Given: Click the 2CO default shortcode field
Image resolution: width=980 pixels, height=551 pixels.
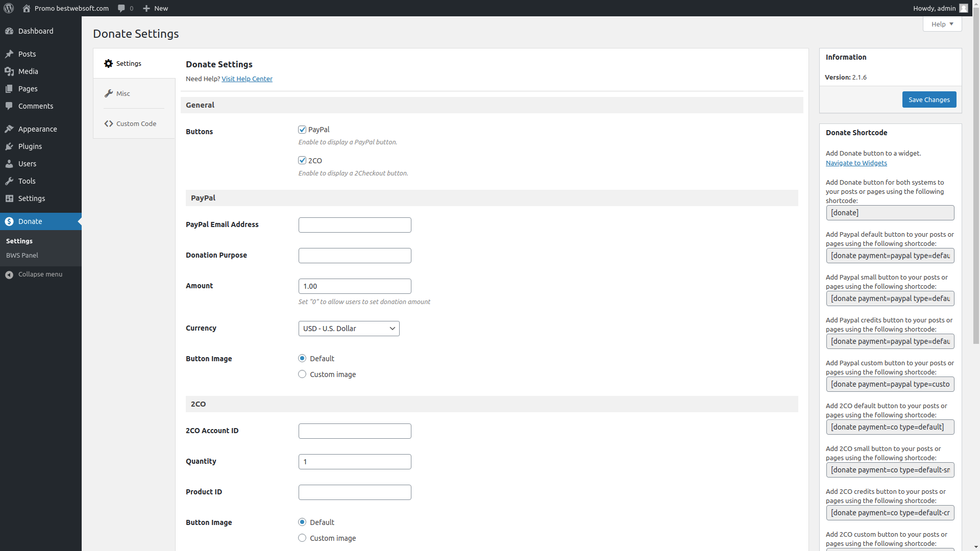Looking at the screenshot, I should 890,427.
